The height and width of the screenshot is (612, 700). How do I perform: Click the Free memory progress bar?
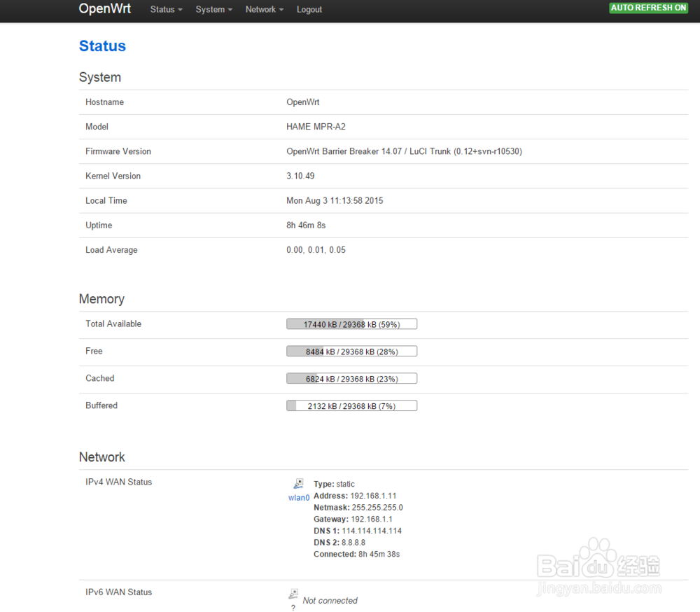351,351
